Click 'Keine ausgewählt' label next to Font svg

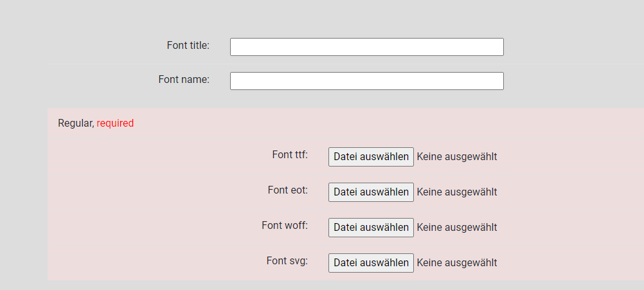click(x=457, y=263)
